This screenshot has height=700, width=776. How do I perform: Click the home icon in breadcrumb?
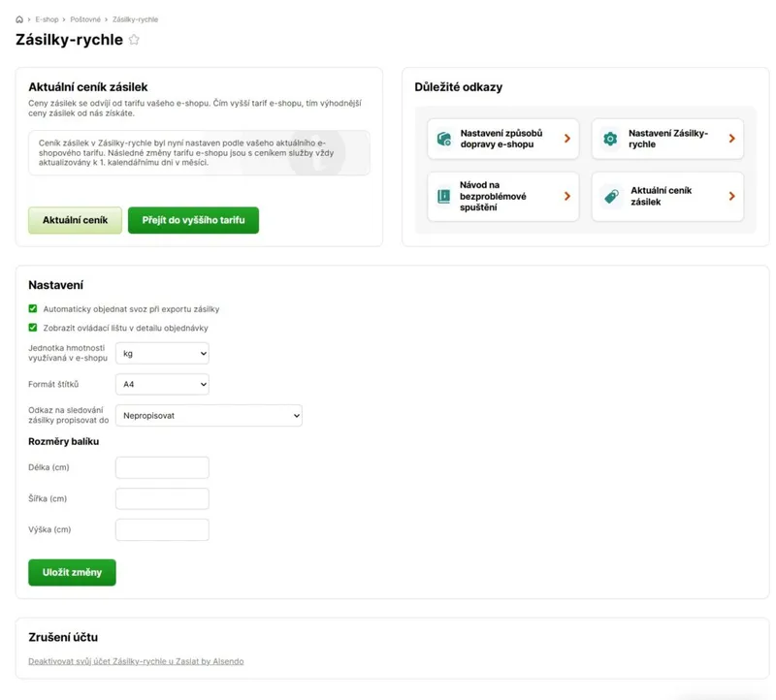tap(19, 19)
